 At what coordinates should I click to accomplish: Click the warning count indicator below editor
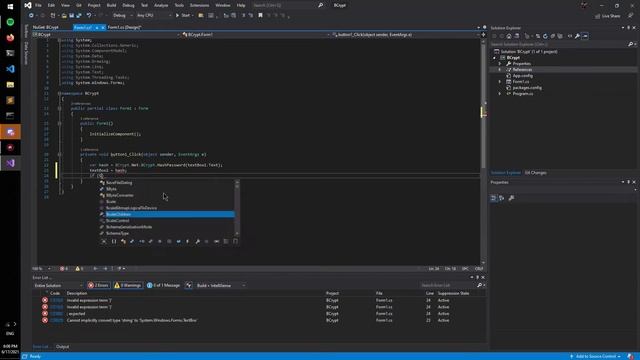(x=79, y=269)
